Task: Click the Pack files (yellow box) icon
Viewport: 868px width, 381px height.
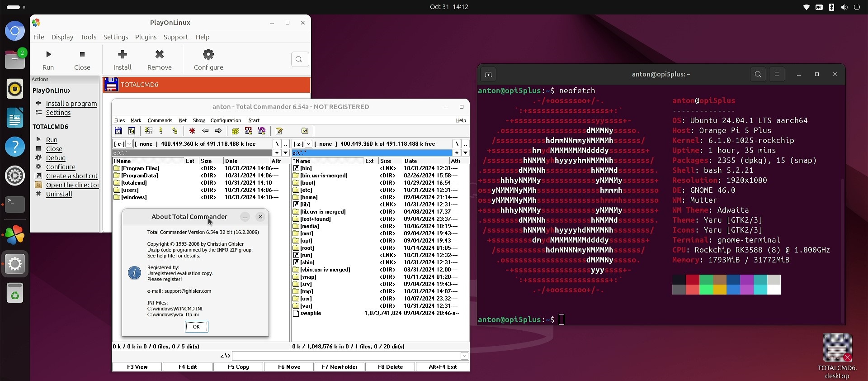Action: click(x=235, y=131)
